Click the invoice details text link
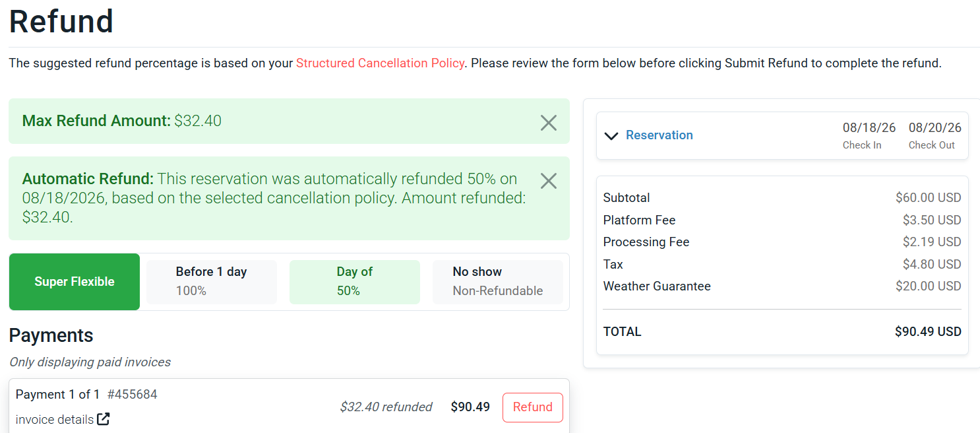The image size is (980, 433). pyautogui.click(x=55, y=420)
